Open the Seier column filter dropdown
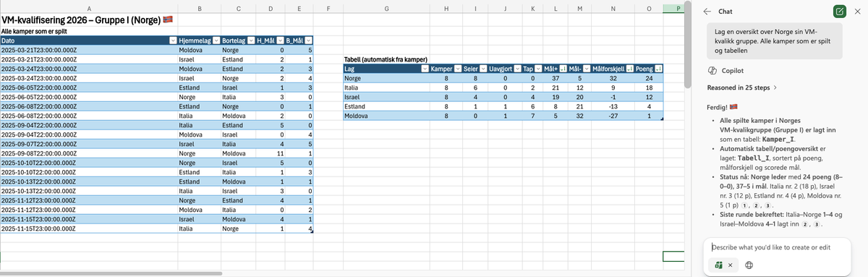 click(x=484, y=68)
